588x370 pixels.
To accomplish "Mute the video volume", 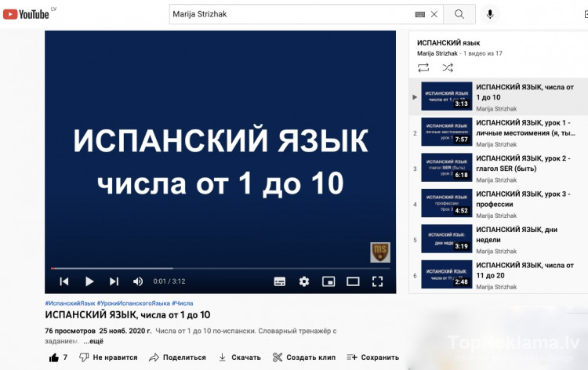I will [x=138, y=281].
